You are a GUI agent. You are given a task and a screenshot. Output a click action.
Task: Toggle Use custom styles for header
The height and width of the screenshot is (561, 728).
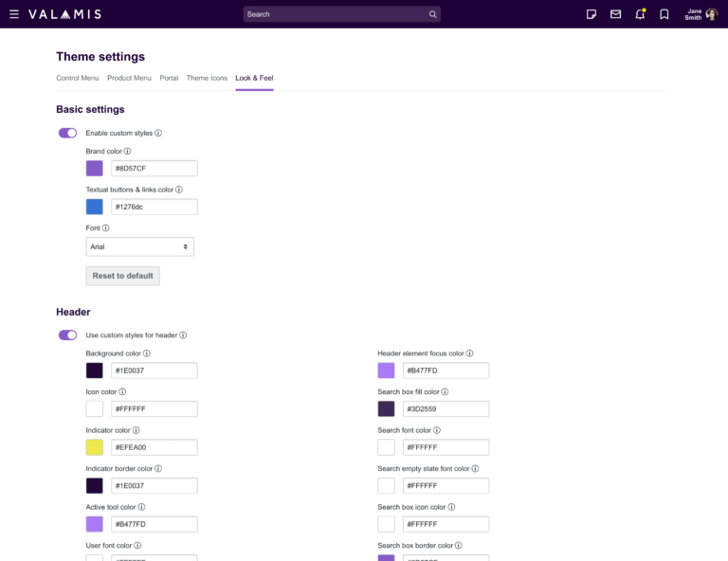68,335
